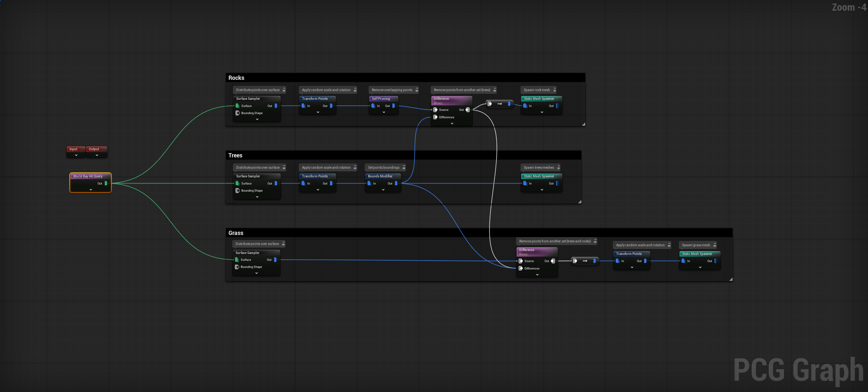Expand Self Pruning node chevron

pos(384,112)
